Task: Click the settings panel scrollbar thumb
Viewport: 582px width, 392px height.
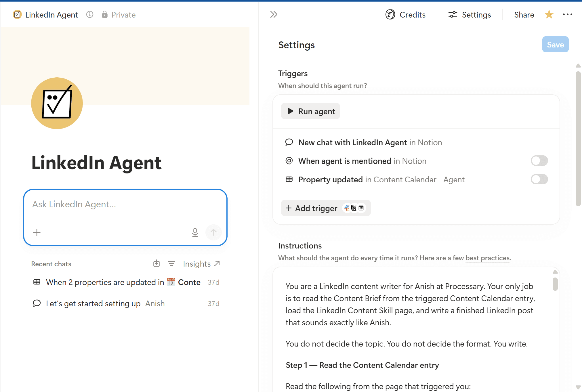Action: point(578,139)
